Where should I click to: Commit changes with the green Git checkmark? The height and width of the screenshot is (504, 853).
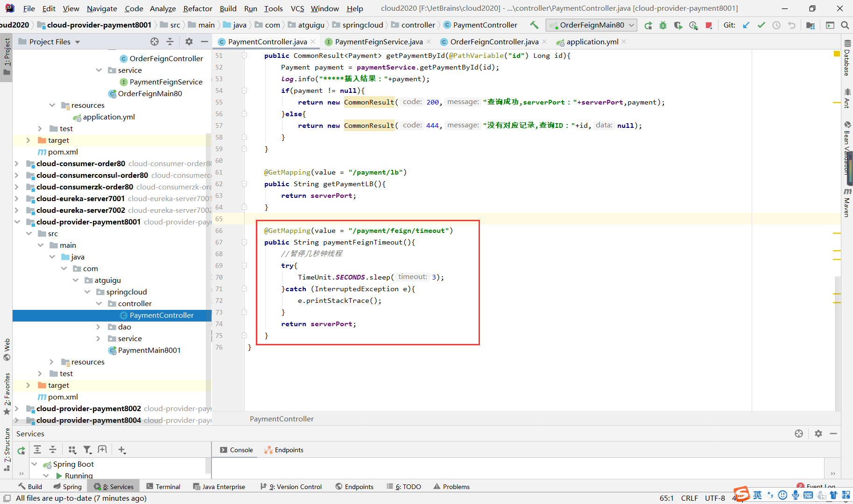pos(761,25)
